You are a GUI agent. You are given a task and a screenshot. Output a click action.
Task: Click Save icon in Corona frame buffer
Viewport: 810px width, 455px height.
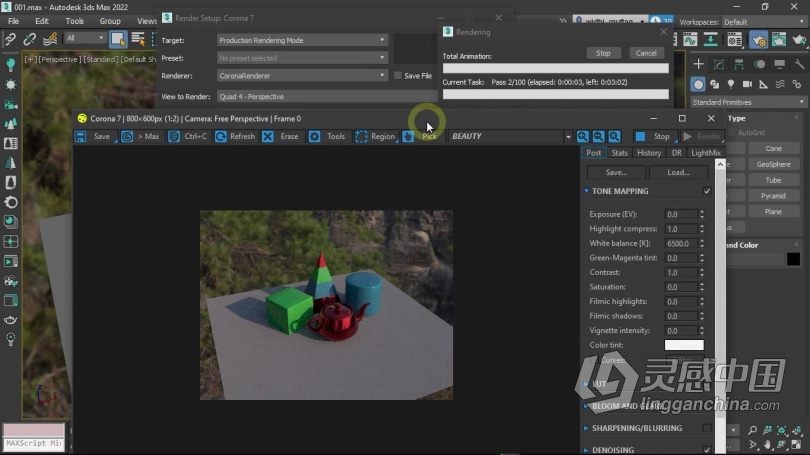[81, 136]
